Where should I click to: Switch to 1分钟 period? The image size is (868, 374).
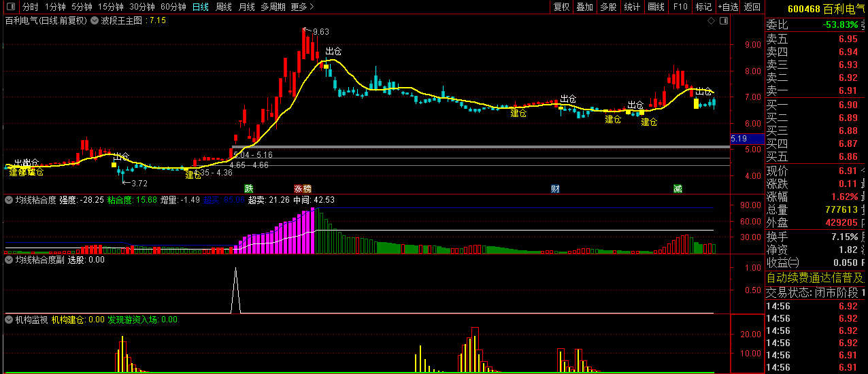[55, 7]
